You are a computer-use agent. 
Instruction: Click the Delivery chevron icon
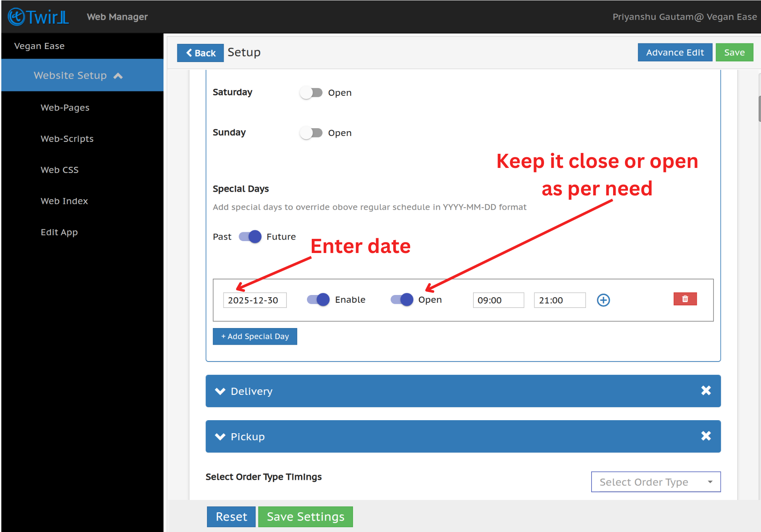tap(220, 391)
